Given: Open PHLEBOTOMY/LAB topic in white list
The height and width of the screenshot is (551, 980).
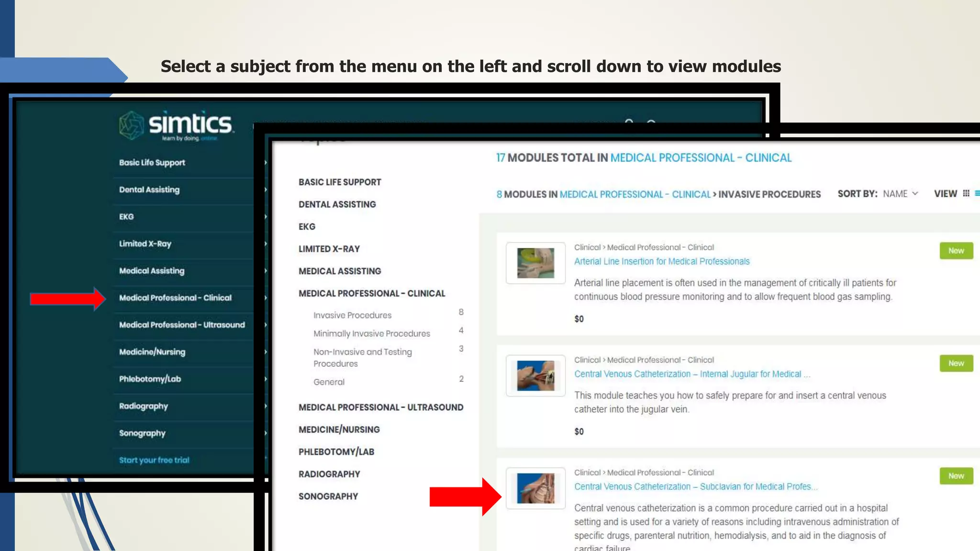Looking at the screenshot, I should pyautogui.click(x=336, y=452).
